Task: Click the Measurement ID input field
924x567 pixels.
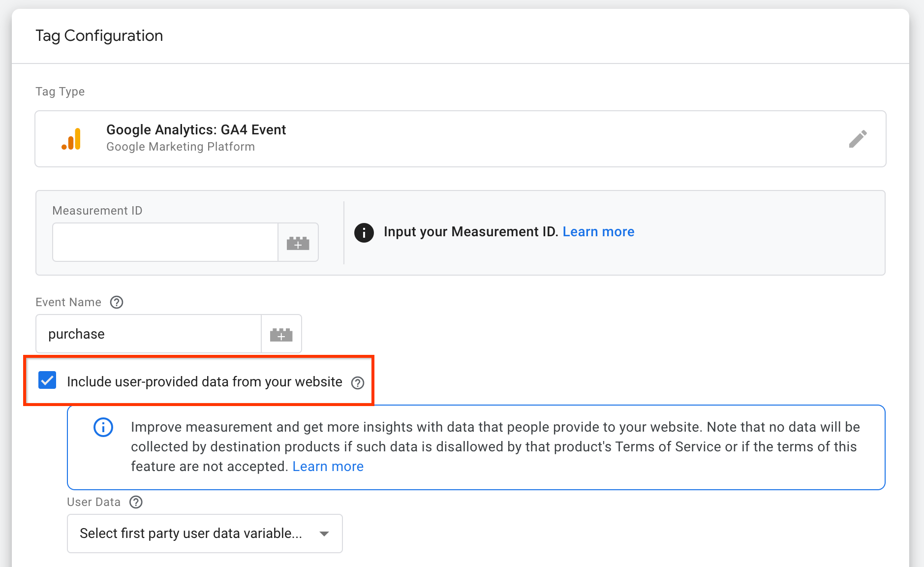Action: 165,242
